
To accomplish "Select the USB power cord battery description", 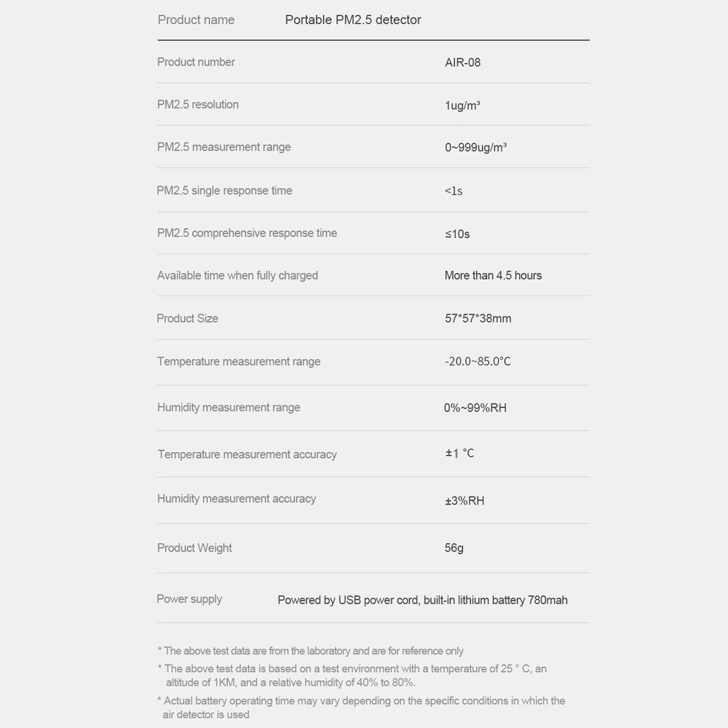I will coord(422,600).
